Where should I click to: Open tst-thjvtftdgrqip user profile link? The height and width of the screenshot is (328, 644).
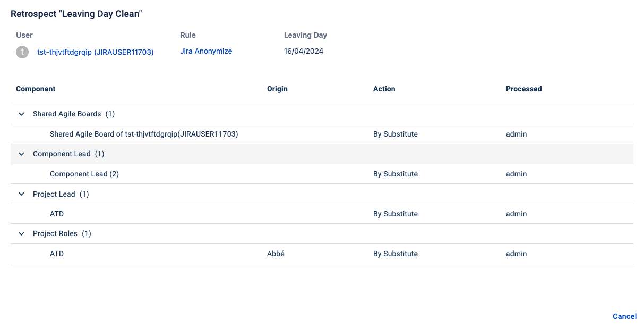(x=95, y=52)
